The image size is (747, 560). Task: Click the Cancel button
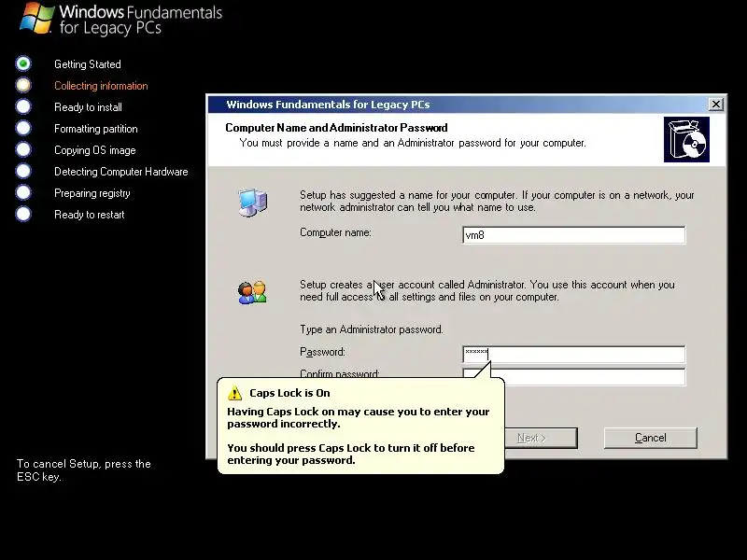pos(650,438)
